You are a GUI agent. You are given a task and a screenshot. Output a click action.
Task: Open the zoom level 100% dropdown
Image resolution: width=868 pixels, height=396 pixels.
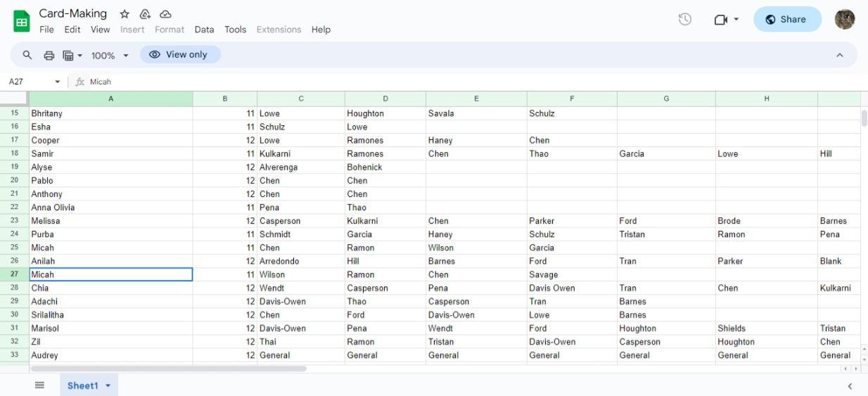point(110,55)
